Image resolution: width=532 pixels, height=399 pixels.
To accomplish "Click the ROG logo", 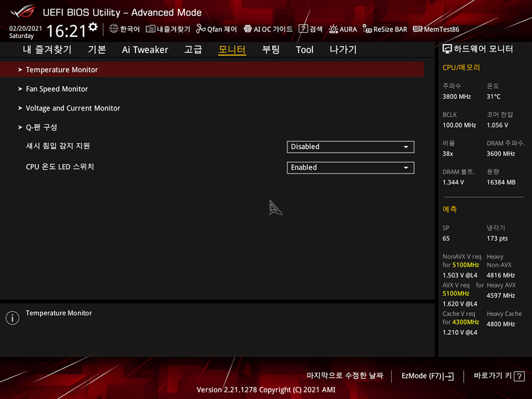I will 22,12.
